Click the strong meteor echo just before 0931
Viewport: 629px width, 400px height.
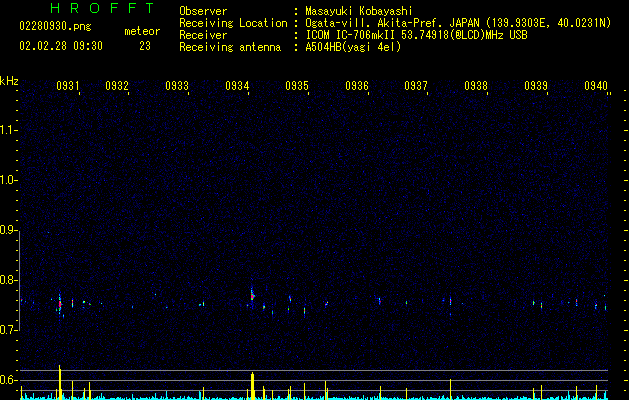click(60, 303)
